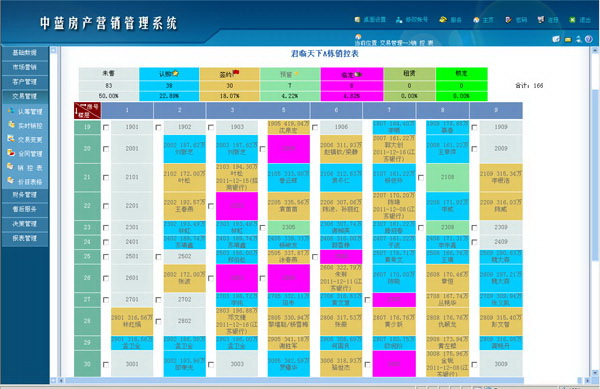The height and width of the screenshot is (389, 600).
Task: Open the 密码 password icon
Action: (509, 20)
